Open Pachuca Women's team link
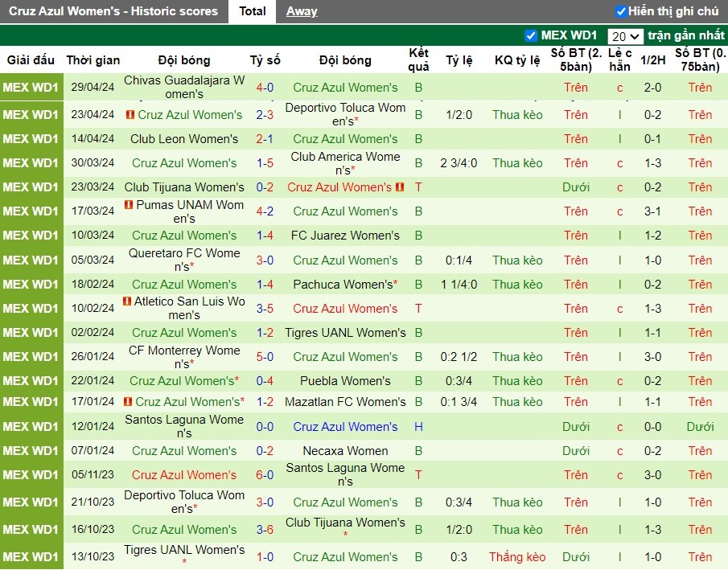This screenshot has width=728, height=570. click(x=345, y=284)
